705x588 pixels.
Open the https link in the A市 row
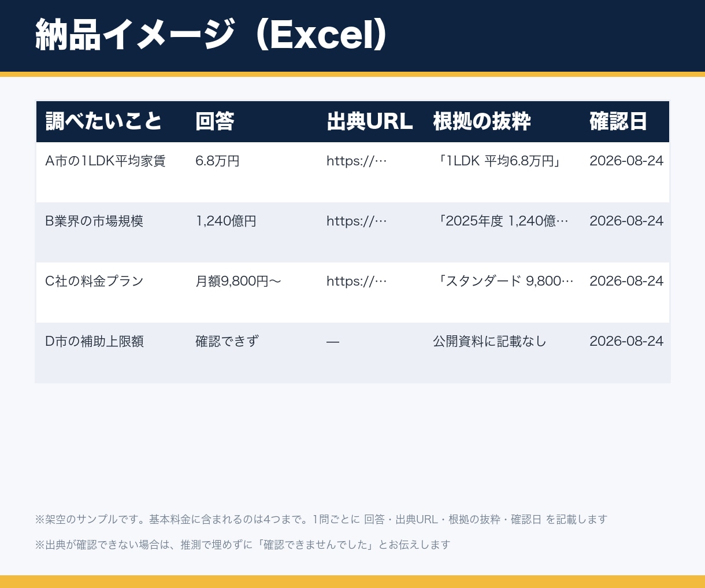[357, 161]
